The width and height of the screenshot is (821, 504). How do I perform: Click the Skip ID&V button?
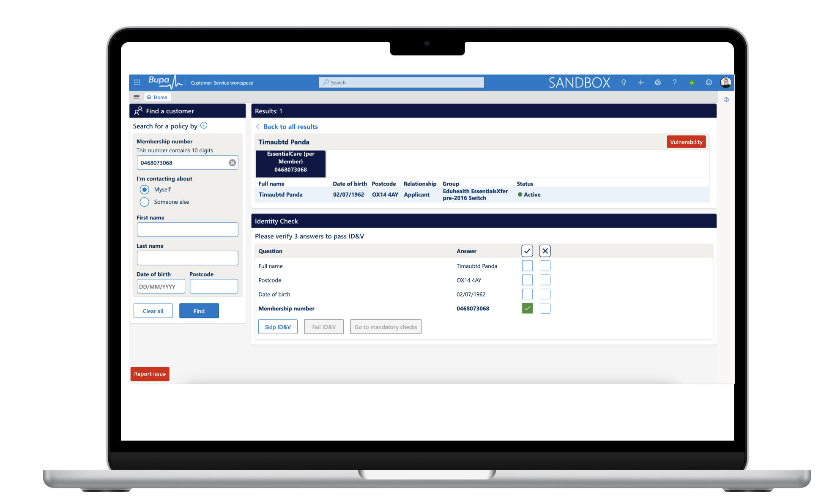pyautogui.click(x=278, y=327)
